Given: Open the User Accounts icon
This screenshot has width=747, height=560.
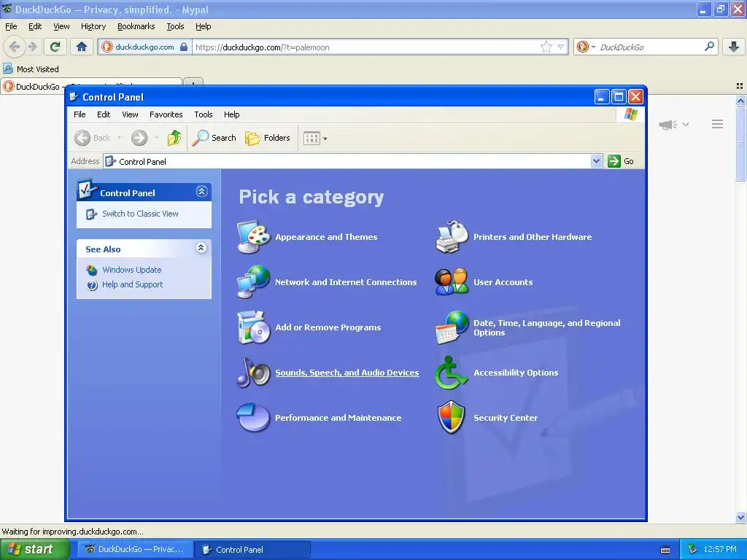Looking at the screenshot, I should coord(452,282).
